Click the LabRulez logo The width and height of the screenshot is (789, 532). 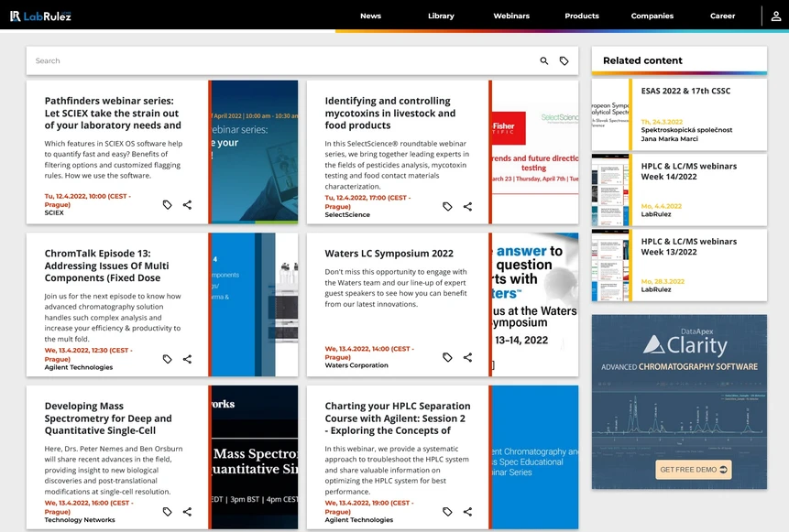tap(40, 16)
